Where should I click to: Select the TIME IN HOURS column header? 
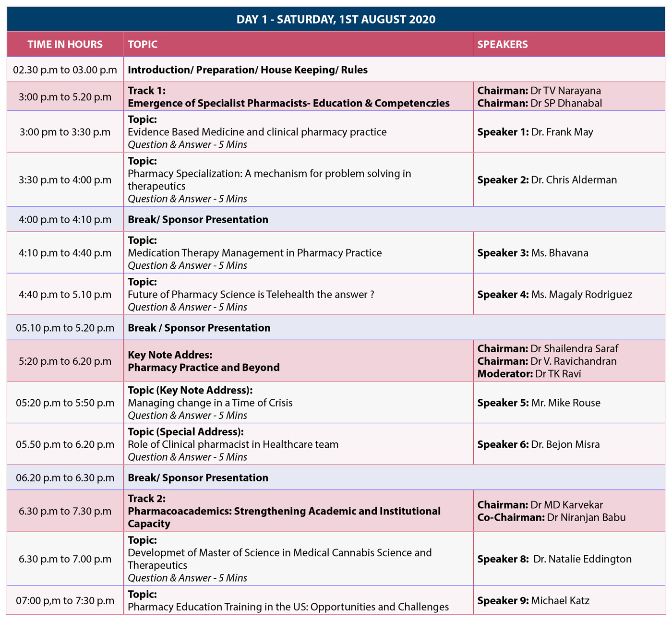pyautogui.click(x=65, y=44)
